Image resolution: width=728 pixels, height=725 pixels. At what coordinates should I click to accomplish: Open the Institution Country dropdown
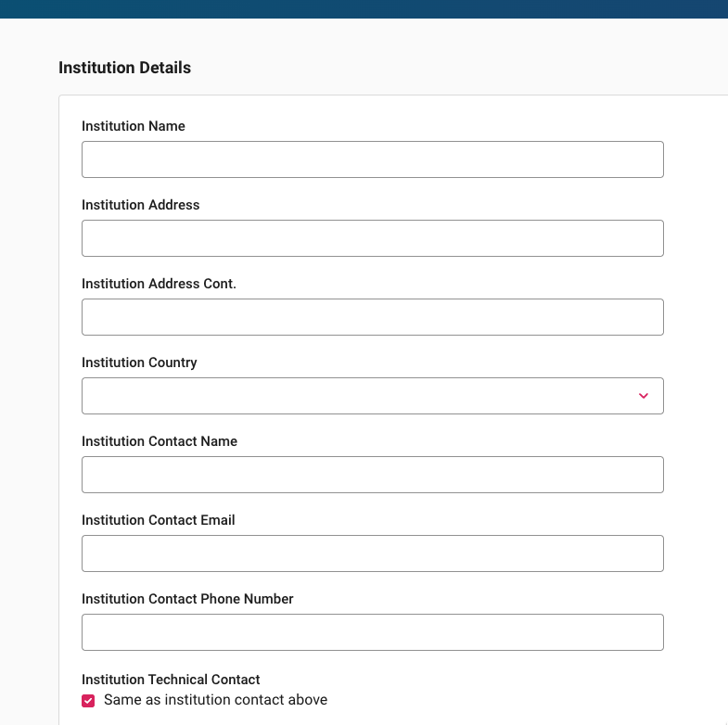(x=372, y=396)
